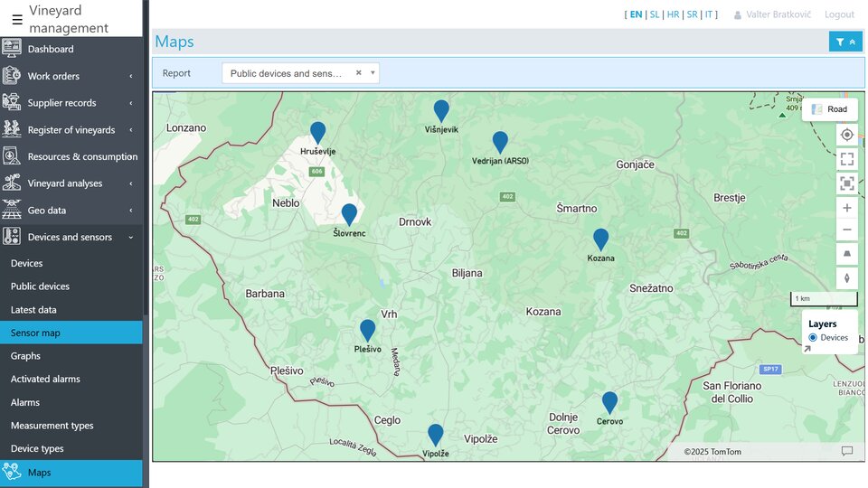The height and width of the screenshot is (488, 868).
Task: Zoom out on the map
Action: click(x=846, y=230)
